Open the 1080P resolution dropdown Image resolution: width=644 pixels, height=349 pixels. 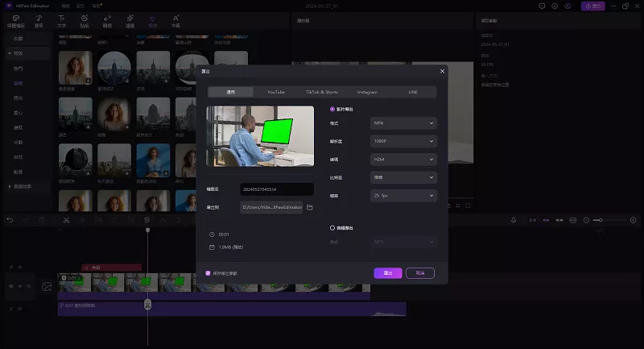coord(403,141)
